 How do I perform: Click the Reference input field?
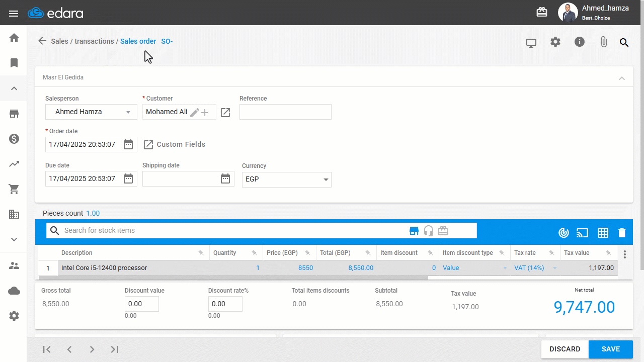coord(285,112)
